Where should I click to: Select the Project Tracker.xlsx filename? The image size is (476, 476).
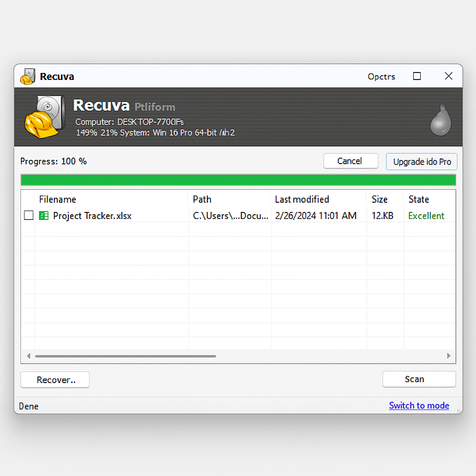click(x=93, y=216)
